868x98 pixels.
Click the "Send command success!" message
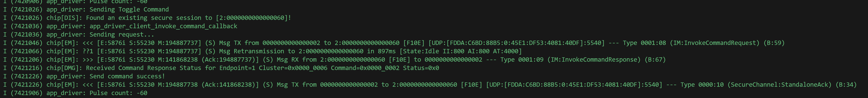pos(127,76)
